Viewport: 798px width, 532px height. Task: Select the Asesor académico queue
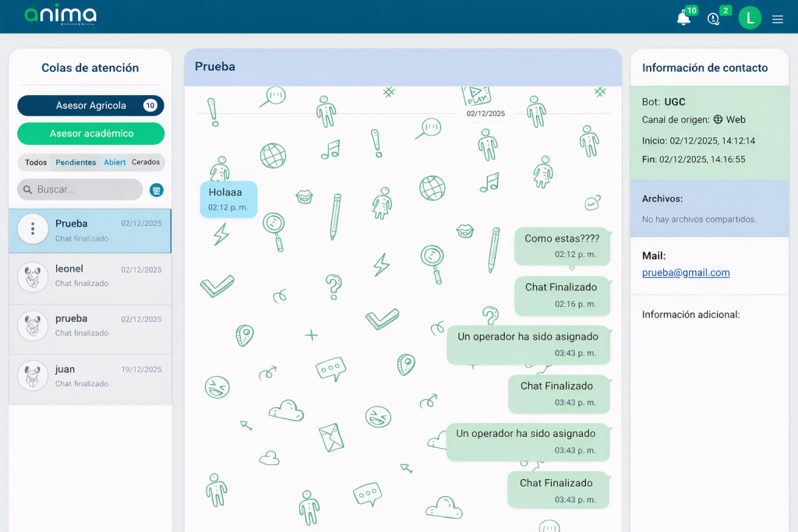(90, 133)
